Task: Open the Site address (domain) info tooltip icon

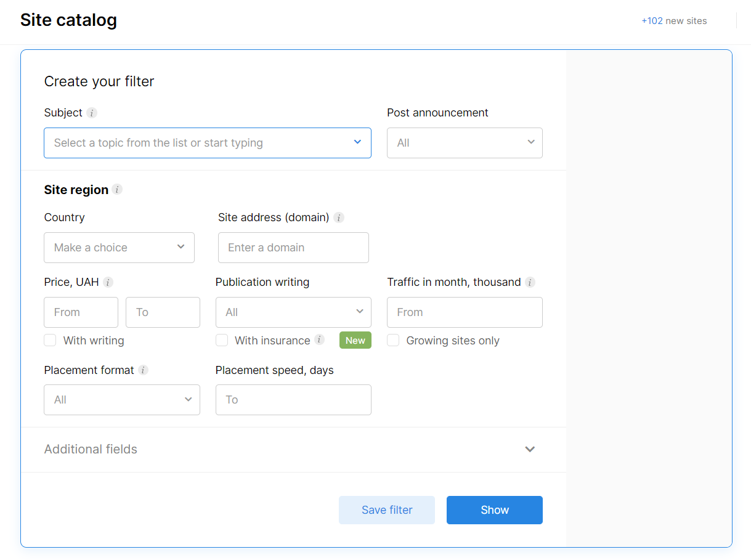Action: click(x=338, y=217)
